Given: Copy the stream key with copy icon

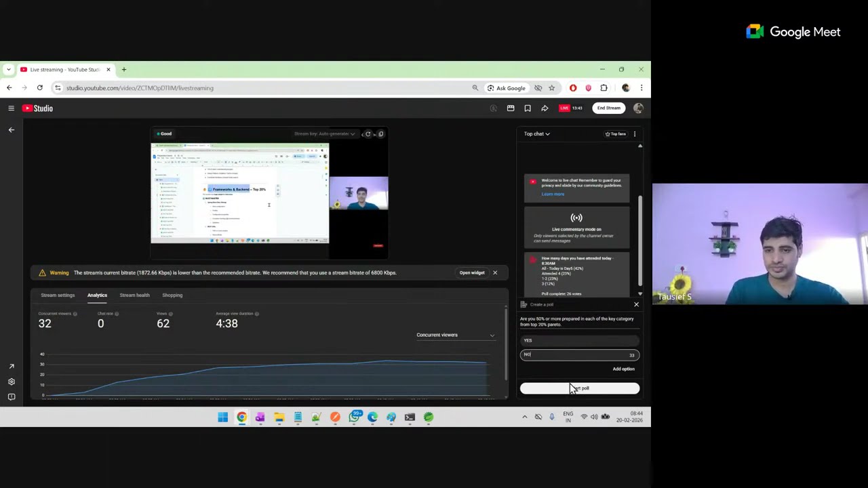Looking at the screenshot, I should point(380,134).
